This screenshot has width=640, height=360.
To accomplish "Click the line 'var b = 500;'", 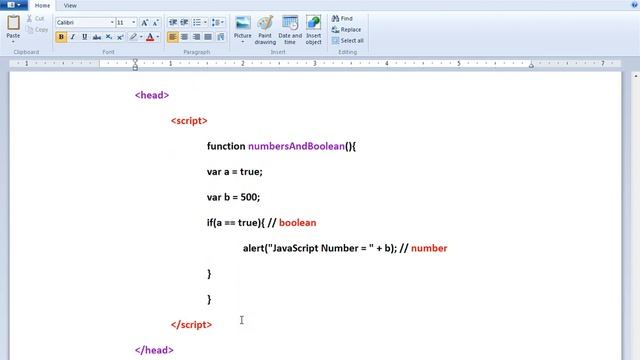I will pyautogui.click(x=233, y=197).
